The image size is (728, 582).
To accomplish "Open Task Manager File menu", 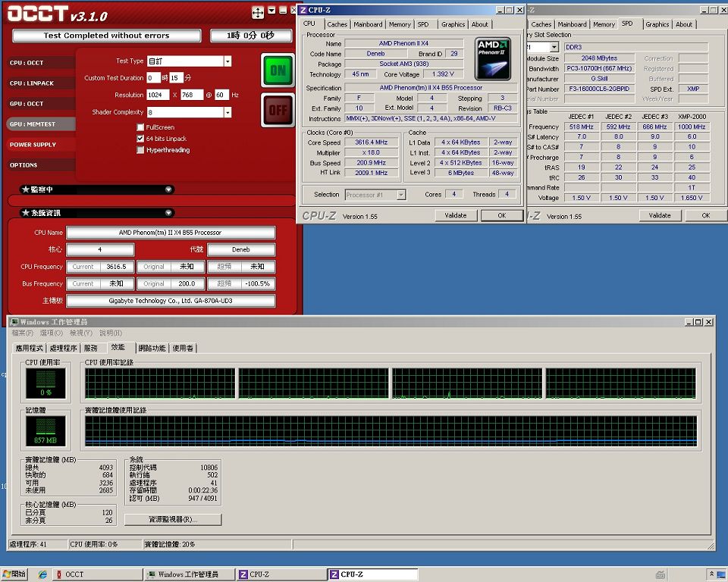I will (22, 333).
